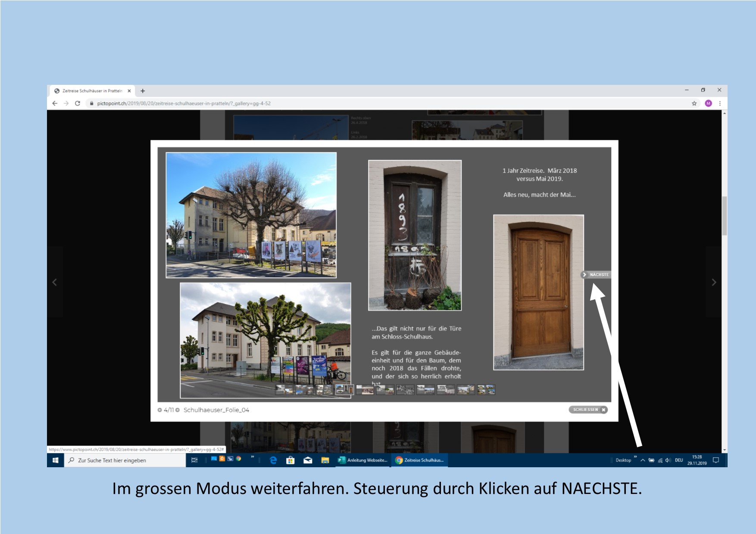756x534 pixels.
Task: Select the first thumbnail in the filmstrip
Action: (x=284, y=390)
